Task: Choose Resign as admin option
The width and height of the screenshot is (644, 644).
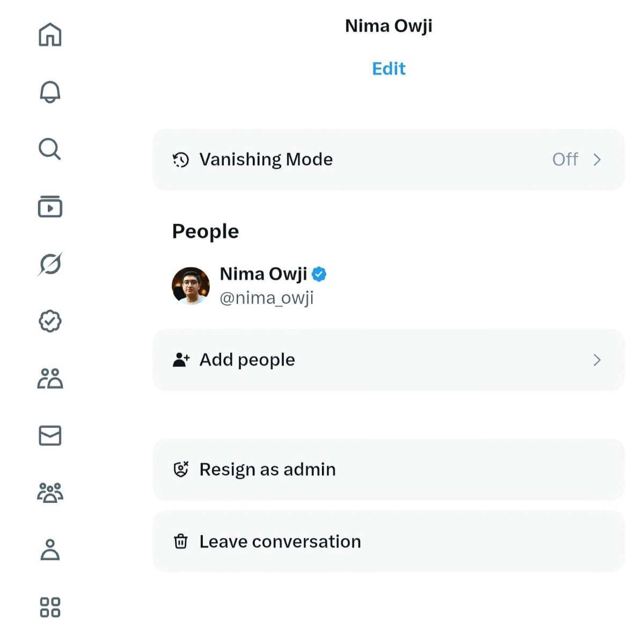Action: coord(267,470)
